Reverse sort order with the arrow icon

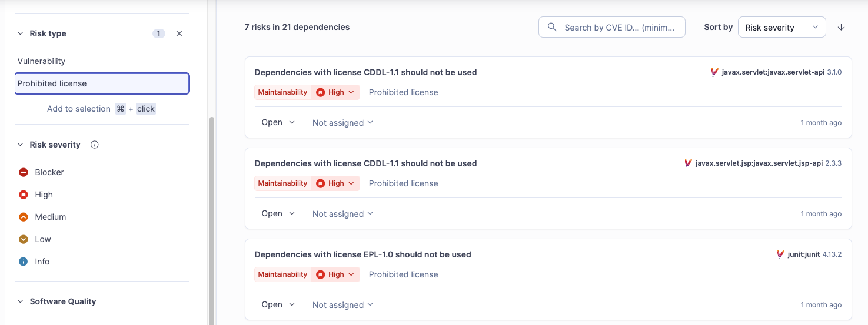(841, 27)
